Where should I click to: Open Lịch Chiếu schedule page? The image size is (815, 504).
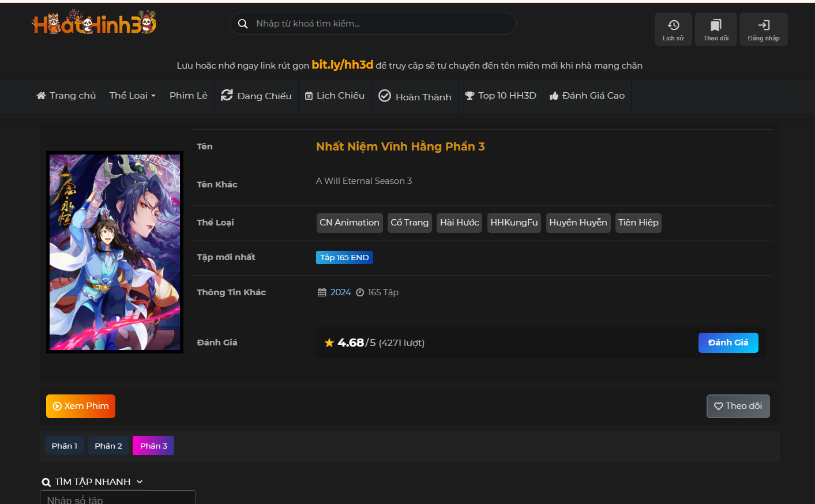pyautogui.click(x=335, y=96)
